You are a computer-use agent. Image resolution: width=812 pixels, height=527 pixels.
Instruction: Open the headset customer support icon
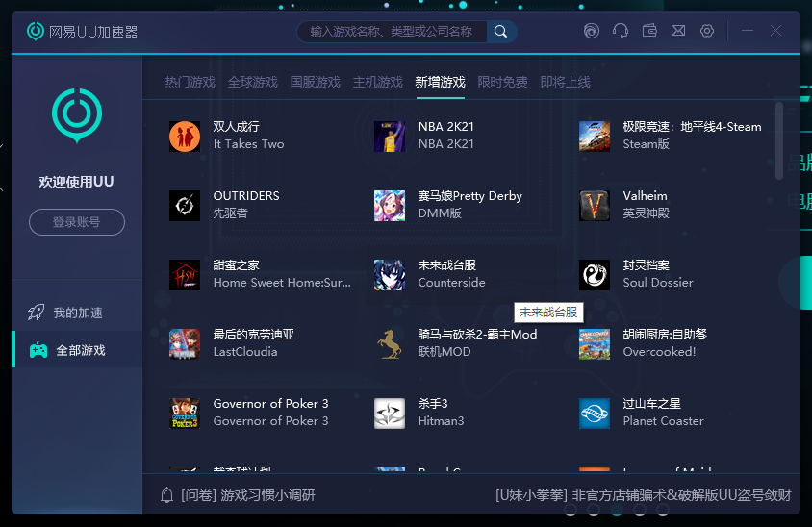[x=621, y=31]
